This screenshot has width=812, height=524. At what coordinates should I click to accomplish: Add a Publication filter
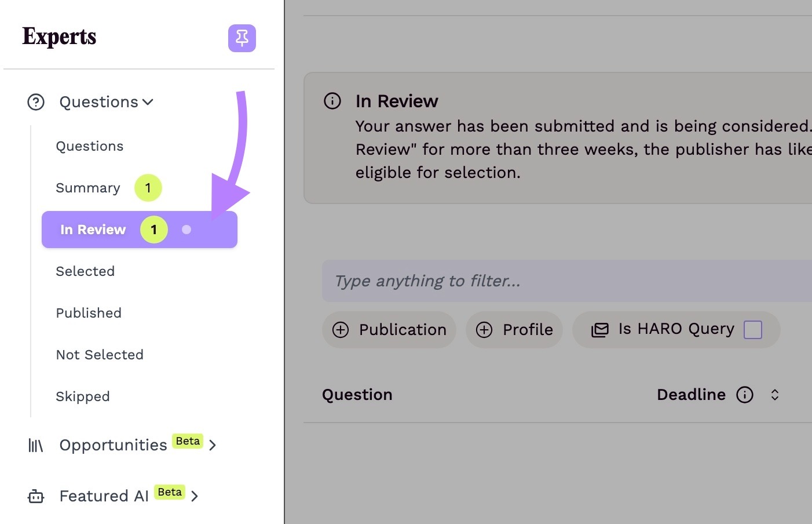coord(388,329)
